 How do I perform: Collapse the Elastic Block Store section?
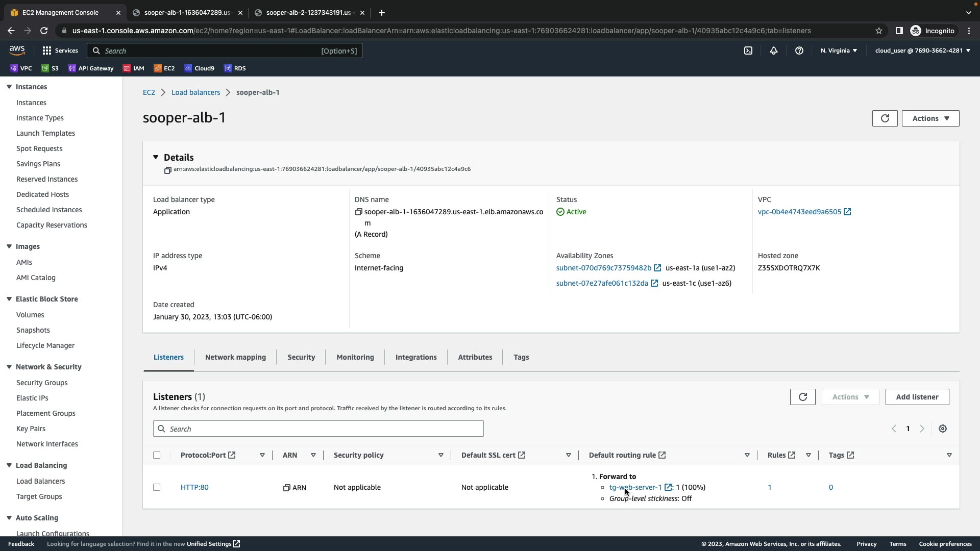click(x=9, y=299)
